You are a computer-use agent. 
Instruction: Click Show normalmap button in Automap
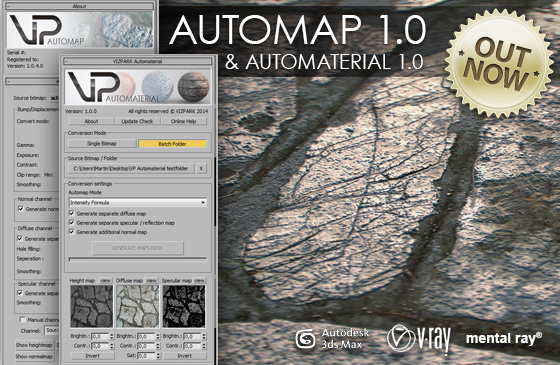34,356
